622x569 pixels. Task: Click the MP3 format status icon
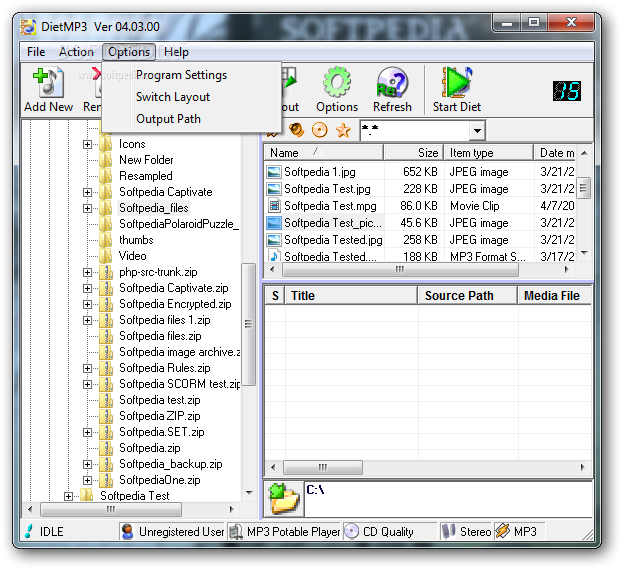[x=503, y=531]
